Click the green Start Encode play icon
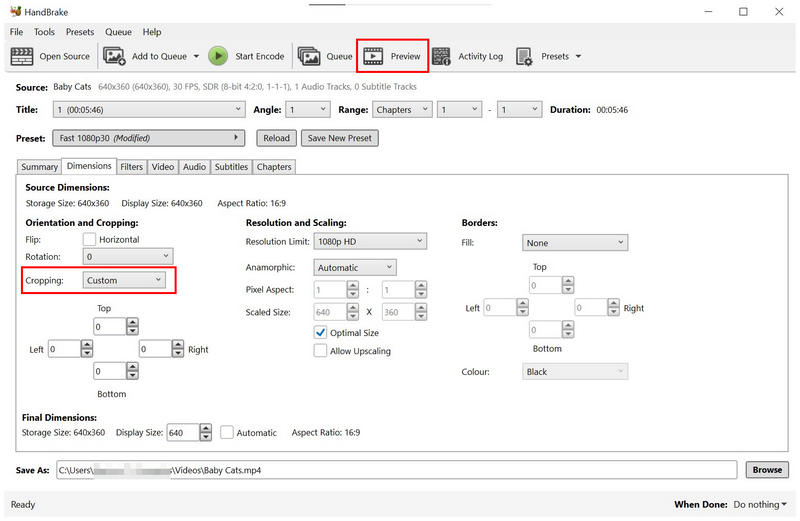Image resolution: width=800 pixels, height=521 pixels. click(x=218, y=56)
